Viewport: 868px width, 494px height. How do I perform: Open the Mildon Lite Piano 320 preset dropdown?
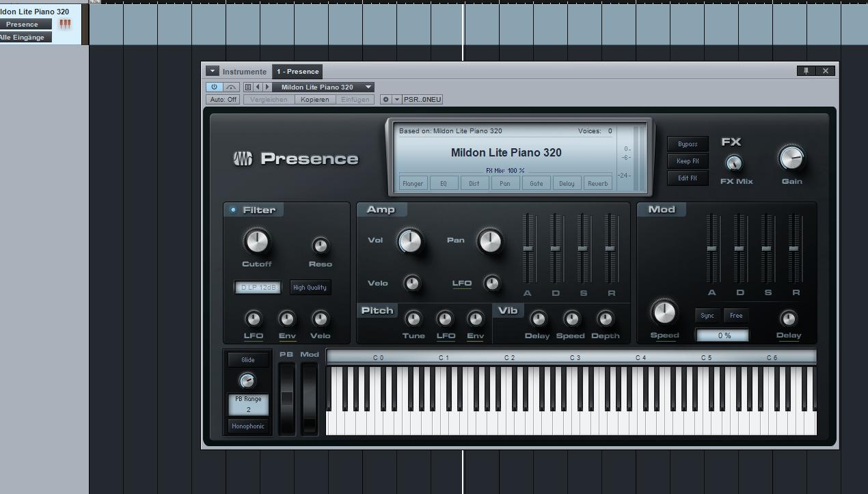(323, 87)
